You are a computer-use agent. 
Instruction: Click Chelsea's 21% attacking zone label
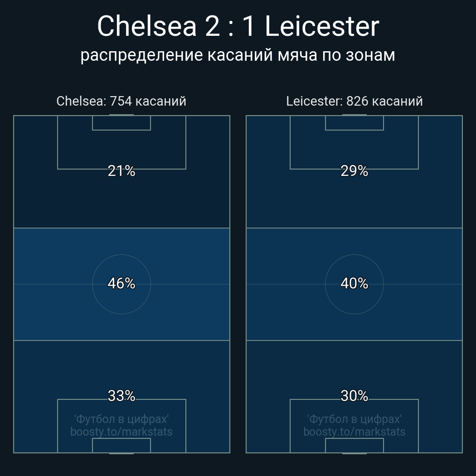[x=121, y=171]
